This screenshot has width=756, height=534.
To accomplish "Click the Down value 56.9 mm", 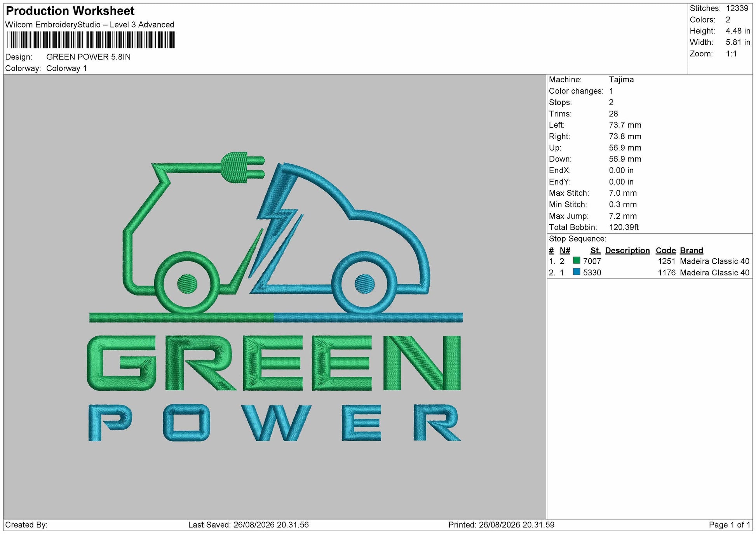I will coord(625,159).
